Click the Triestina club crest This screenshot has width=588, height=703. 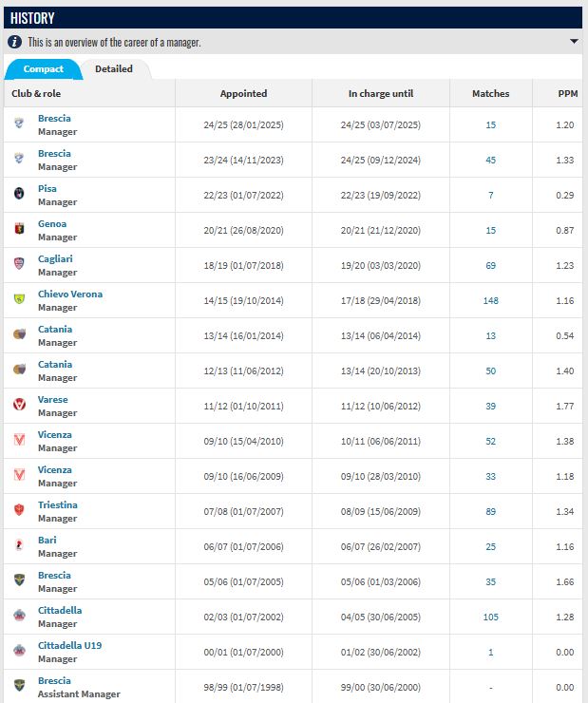(x=19, y=509)
